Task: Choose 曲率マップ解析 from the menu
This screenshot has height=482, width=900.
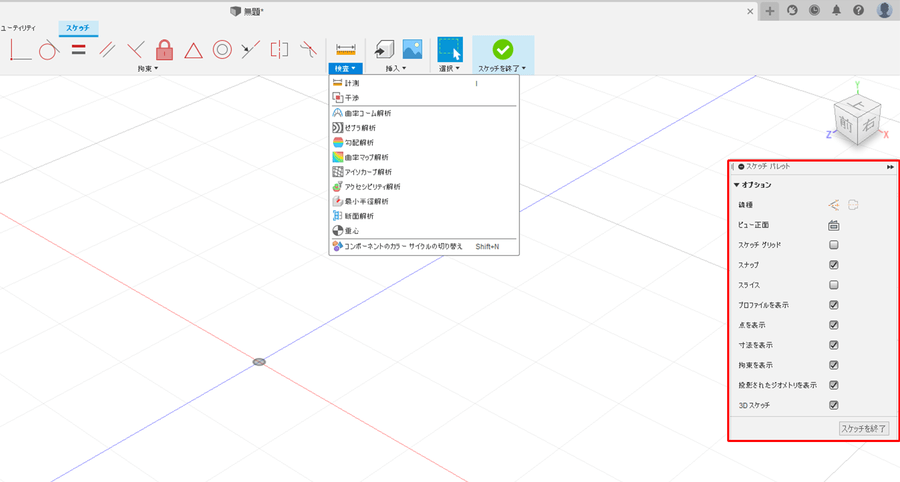Action: (x=424, y=157)
